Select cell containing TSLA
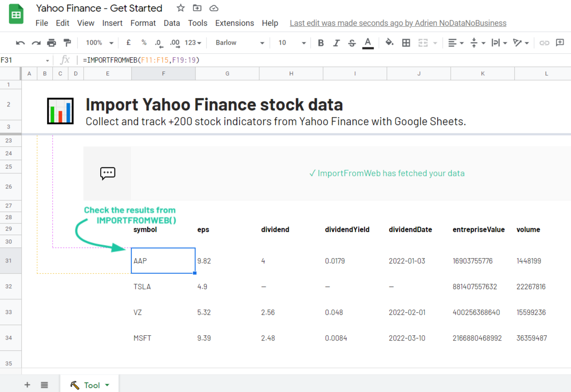 pos(164,286)
